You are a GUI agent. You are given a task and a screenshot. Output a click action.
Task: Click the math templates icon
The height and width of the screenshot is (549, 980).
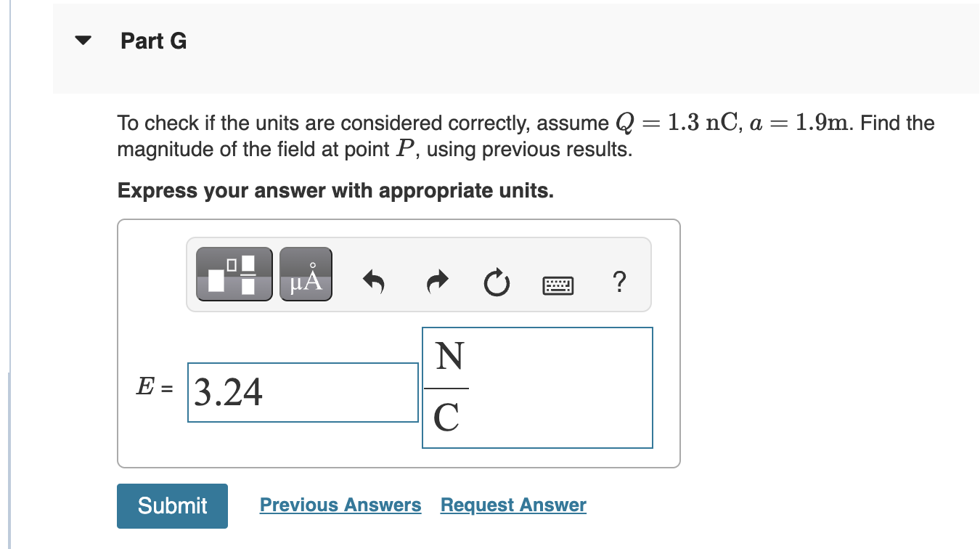[x=234, y=274]
